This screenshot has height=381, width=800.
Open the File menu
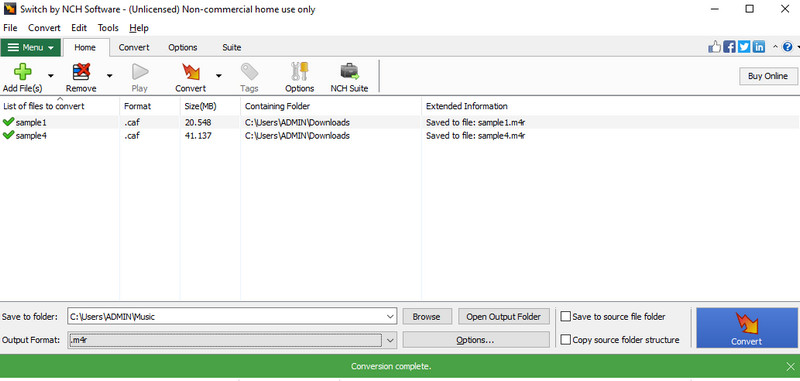click(x=10, y=28)
